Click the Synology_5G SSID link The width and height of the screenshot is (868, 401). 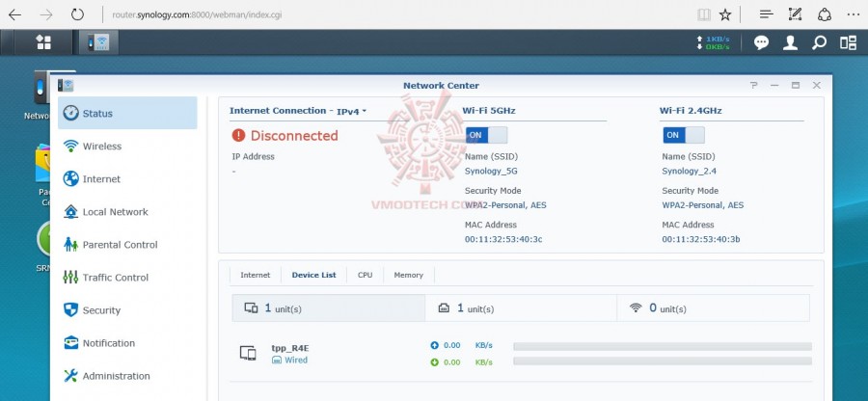tap(491, 171)
